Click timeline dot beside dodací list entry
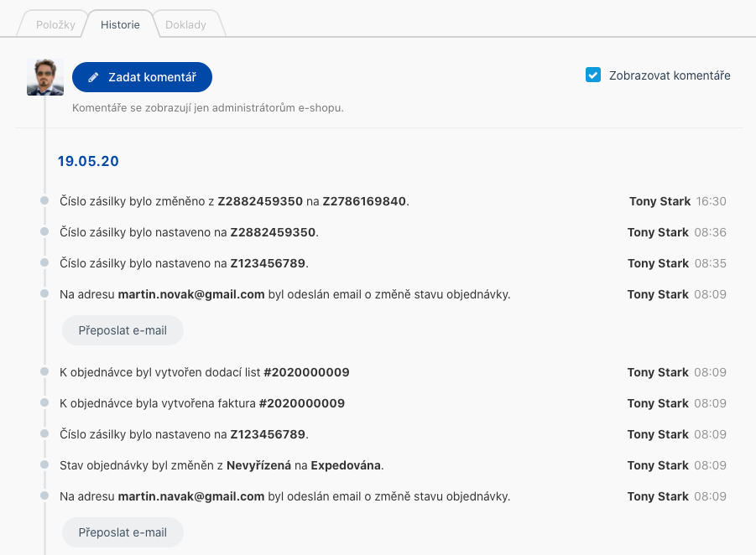756x555 pixels. coord(44,371)
